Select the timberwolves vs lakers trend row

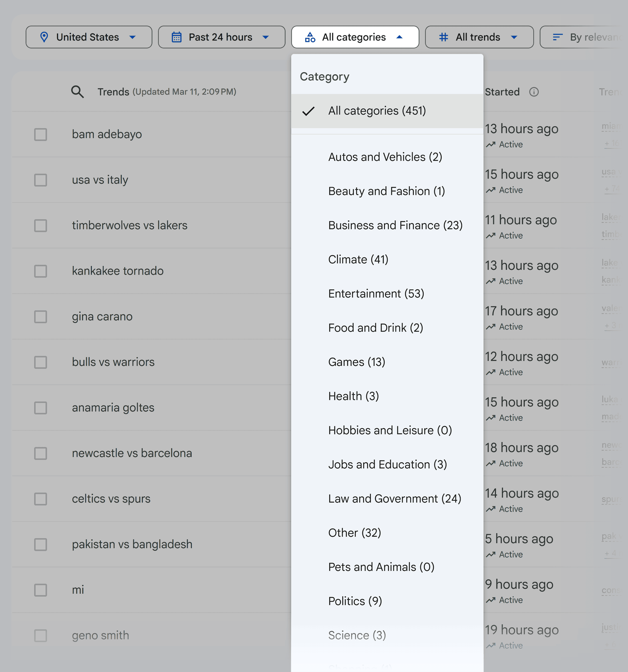pyautogui.click(x=130, y=225)
